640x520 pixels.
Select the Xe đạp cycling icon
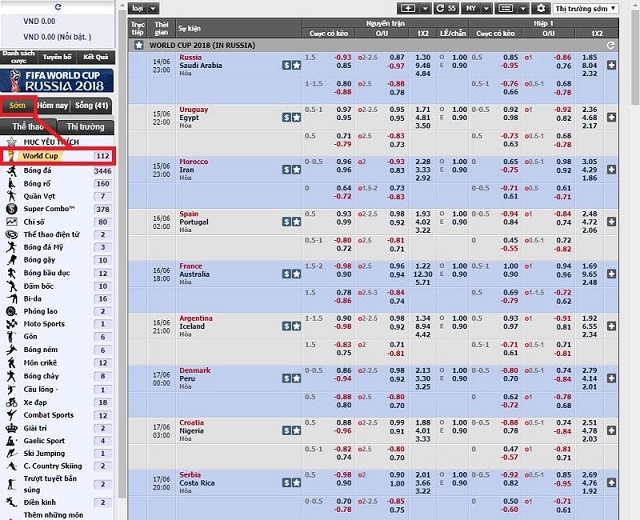pyautogui.click(x=10, y=401)
